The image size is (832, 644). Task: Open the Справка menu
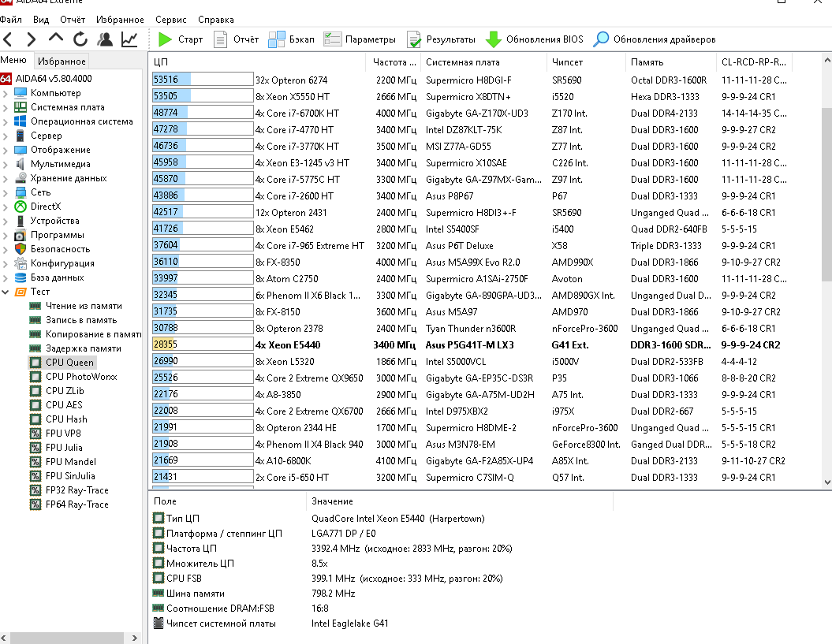[x=216, y=20]
